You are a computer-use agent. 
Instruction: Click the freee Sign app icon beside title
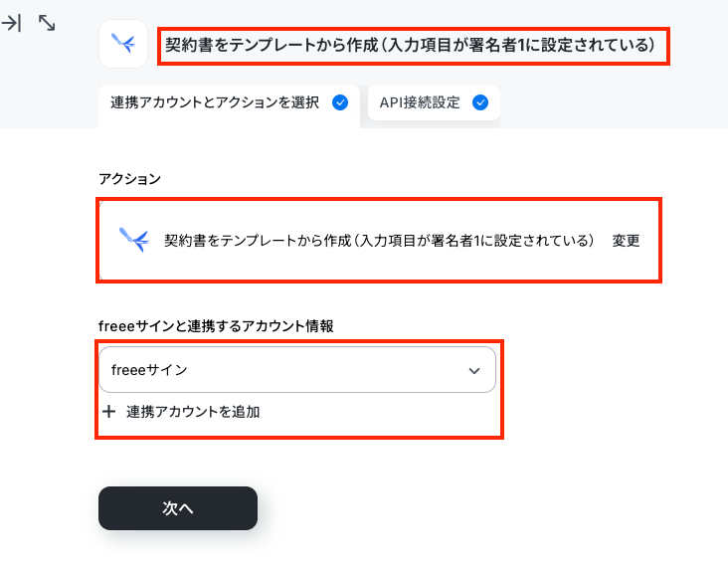coord(123,44)
